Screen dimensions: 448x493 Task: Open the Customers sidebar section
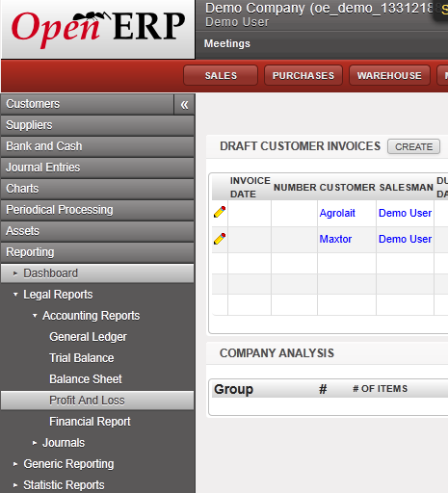88,104
